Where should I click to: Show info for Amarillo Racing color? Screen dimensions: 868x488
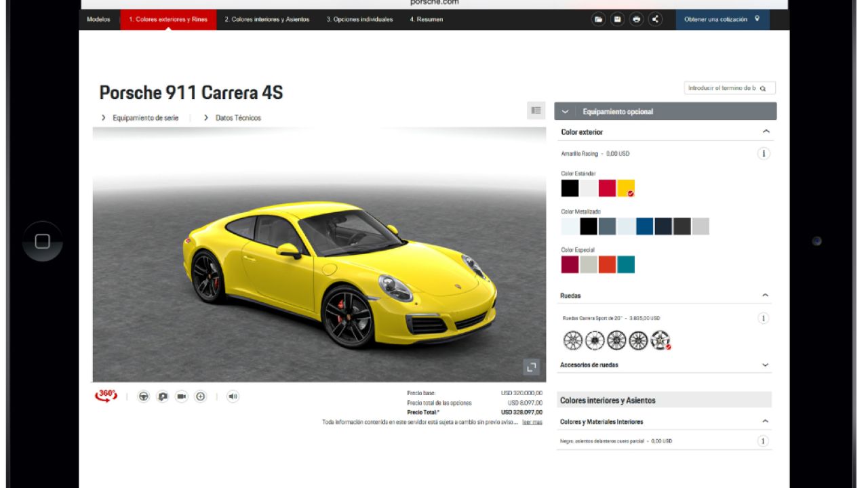pos(764,154)
